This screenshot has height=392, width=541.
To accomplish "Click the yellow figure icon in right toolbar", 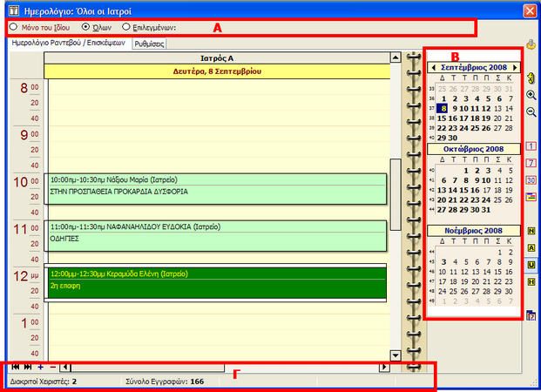I will coord(531,78).
